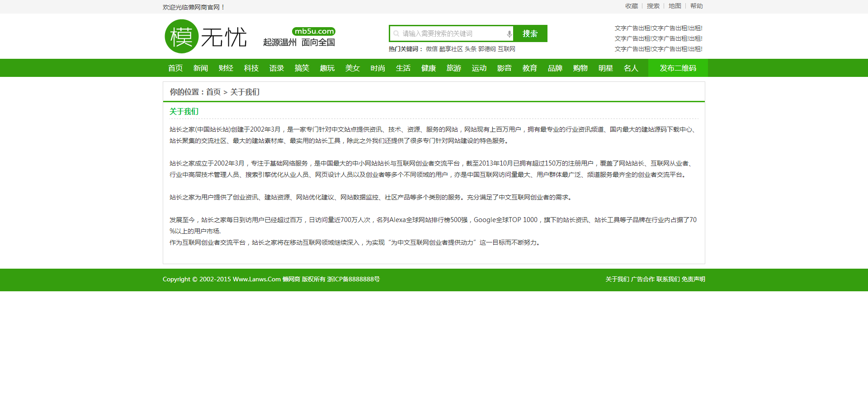The height and width of the screenshot is (403, 868).
Task: Open the 美女 navigation category
Action: pyautogui.click(x=353, y=68)
